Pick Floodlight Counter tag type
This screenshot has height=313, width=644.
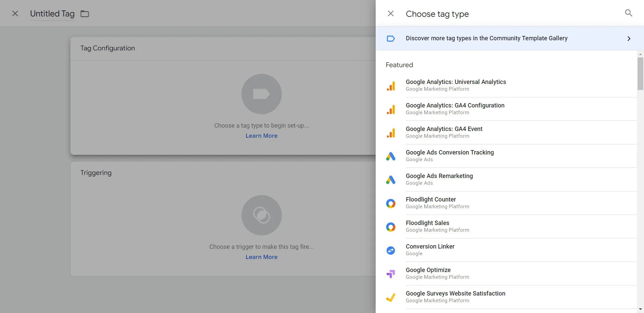[506, 203]
